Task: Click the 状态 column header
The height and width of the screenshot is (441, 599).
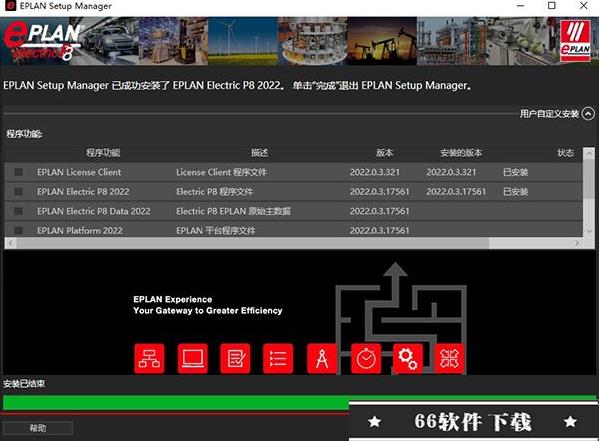Action: pos(565,153)
